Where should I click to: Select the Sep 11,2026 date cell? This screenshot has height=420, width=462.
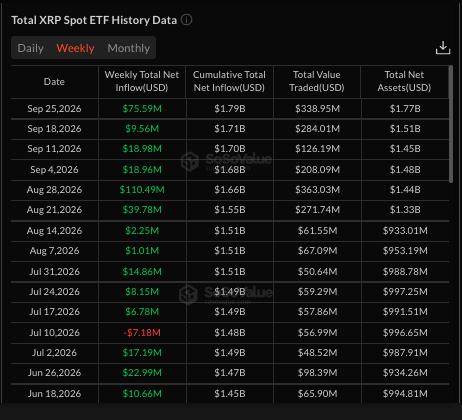pyautogui.click(x=54, y=149)
